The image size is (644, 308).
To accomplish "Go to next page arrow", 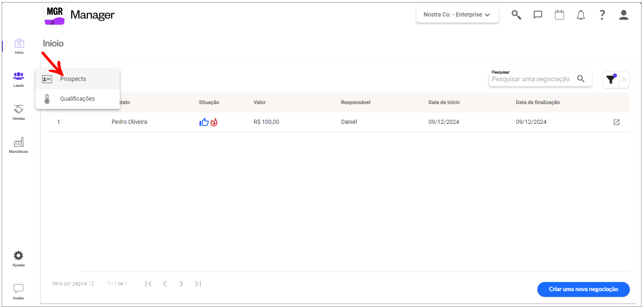I will click(x=181, y=284).
